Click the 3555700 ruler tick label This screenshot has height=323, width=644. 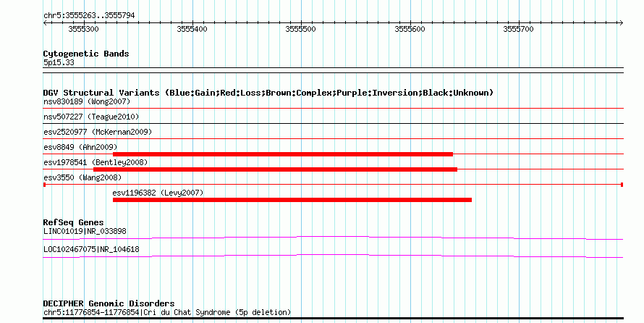pos(518,29)
